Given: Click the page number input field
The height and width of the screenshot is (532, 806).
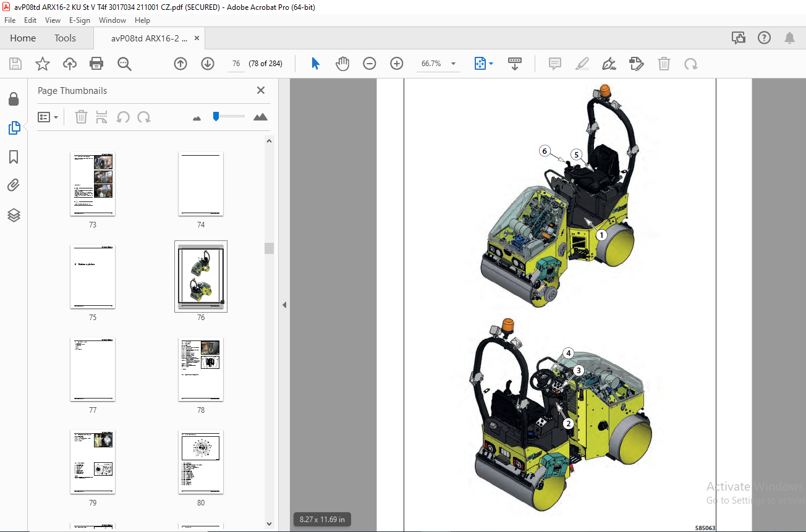Looking at the screenshot, I should [x=236, y=64].
